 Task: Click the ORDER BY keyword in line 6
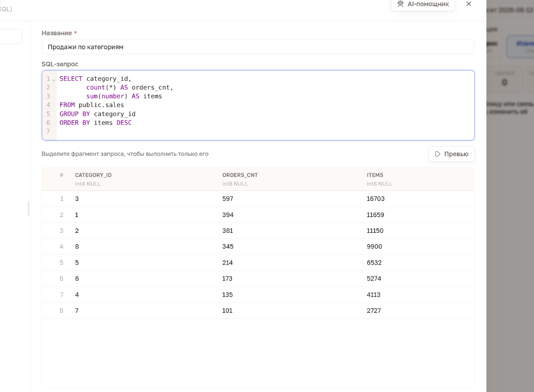click(x=75, y=123)
